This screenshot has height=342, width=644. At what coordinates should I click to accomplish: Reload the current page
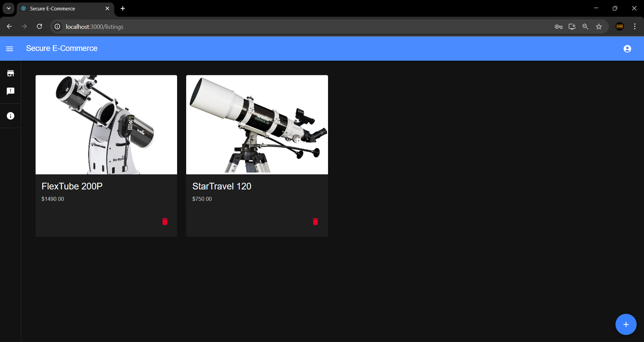tap(39, 27)
